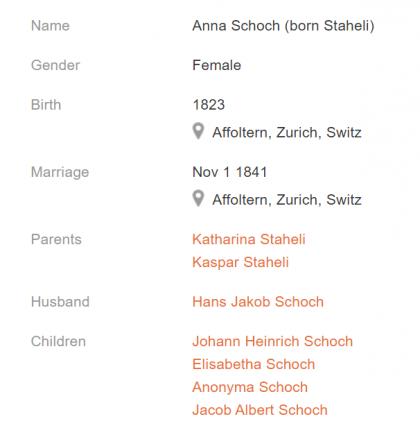Click the Husband field label
420x435 pixels.
coord(60,302)
